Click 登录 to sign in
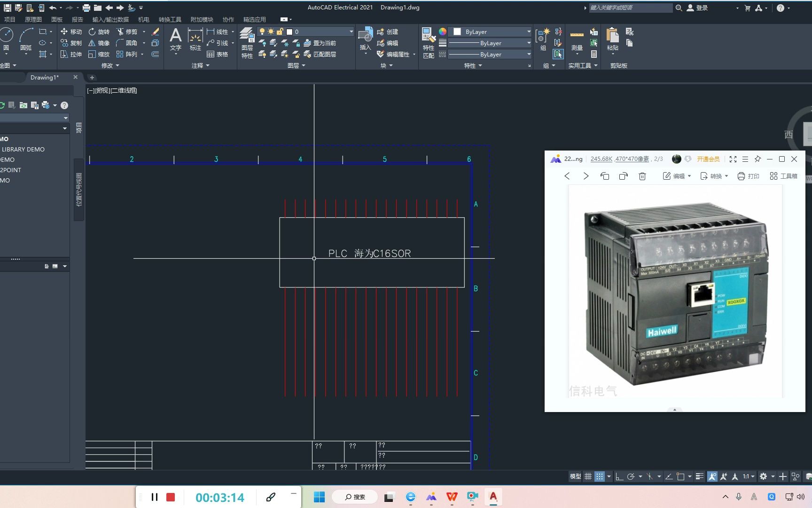This screenshot has width=812, height=508. coord(697,8)
